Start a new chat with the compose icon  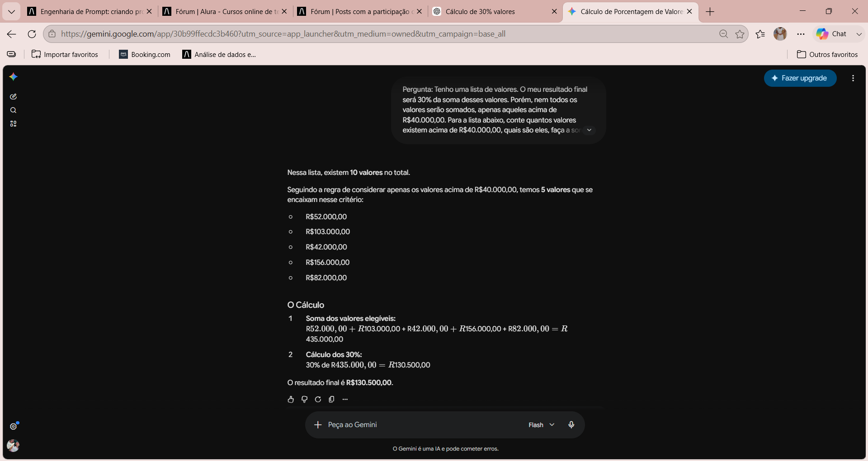coord(13,96)
